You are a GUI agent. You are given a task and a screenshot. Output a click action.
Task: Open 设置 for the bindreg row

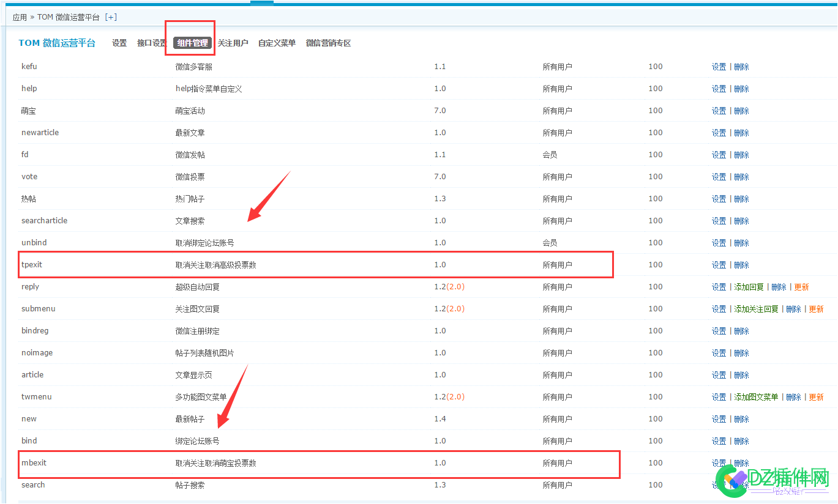[719, 331]
